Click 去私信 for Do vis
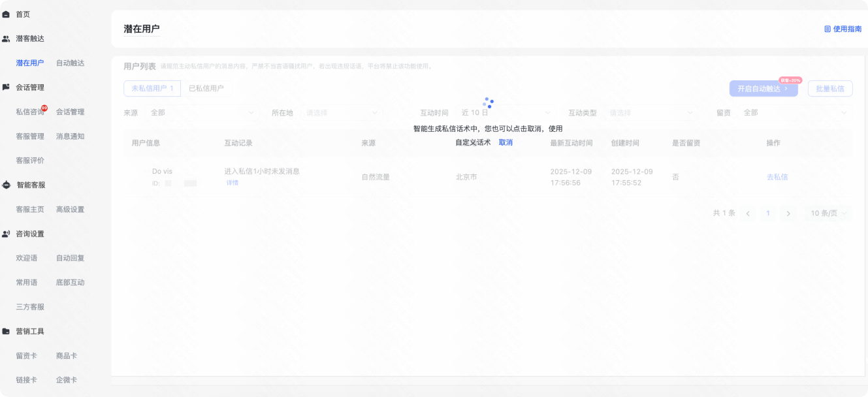This screenshot has height=397, width=868. [777, 177]
